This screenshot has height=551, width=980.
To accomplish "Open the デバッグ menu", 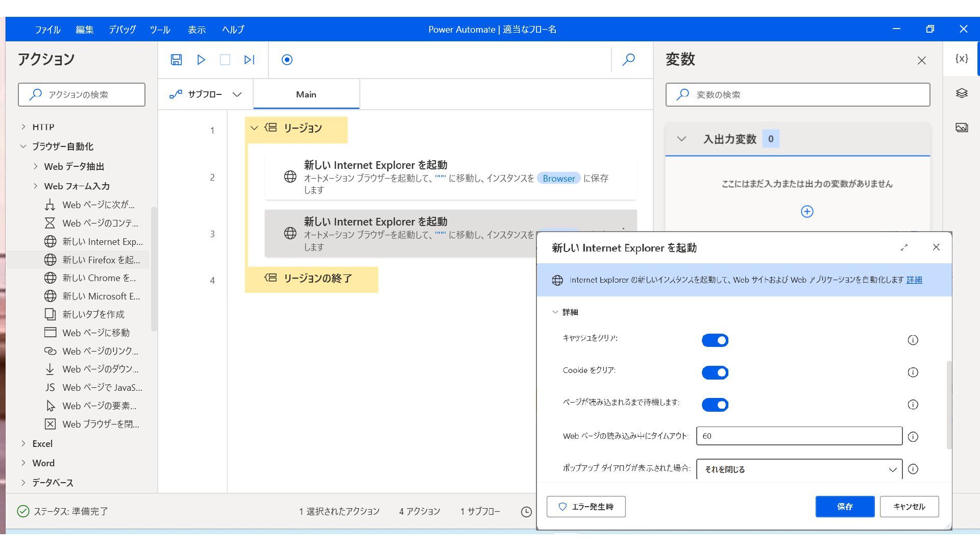I will 122,30.
